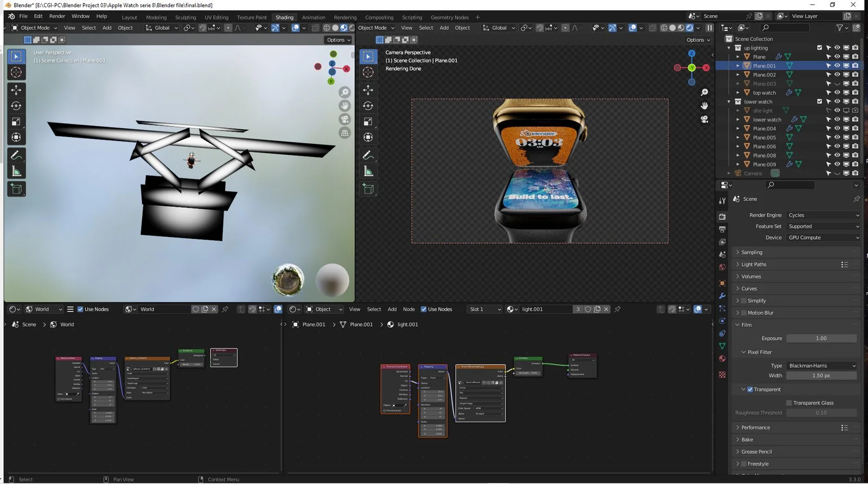Uncheck the up lighting collection checkbox

pos(819,48)
